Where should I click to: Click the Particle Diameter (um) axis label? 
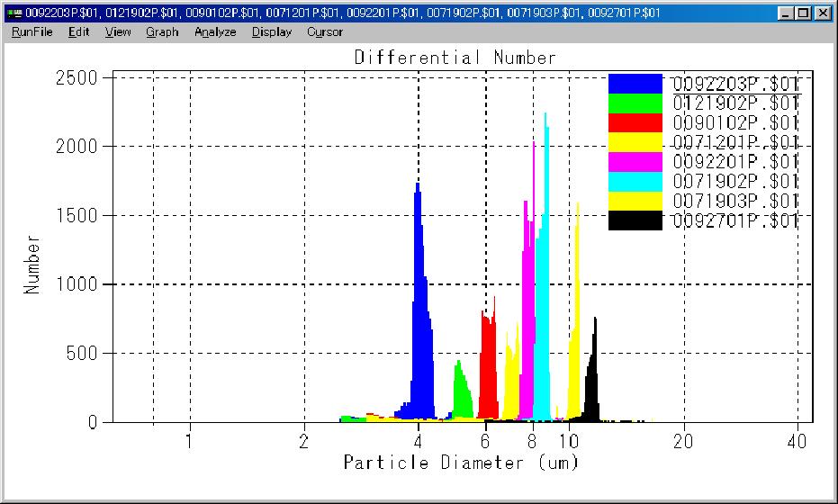click(x=461, y=462)
